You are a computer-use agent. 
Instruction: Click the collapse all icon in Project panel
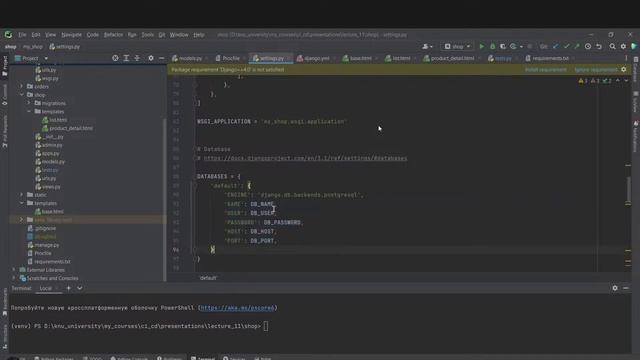point(137,58)
